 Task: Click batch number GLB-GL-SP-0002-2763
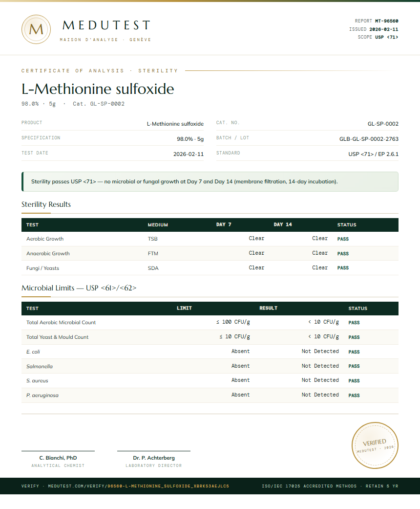tap(369, 139)
